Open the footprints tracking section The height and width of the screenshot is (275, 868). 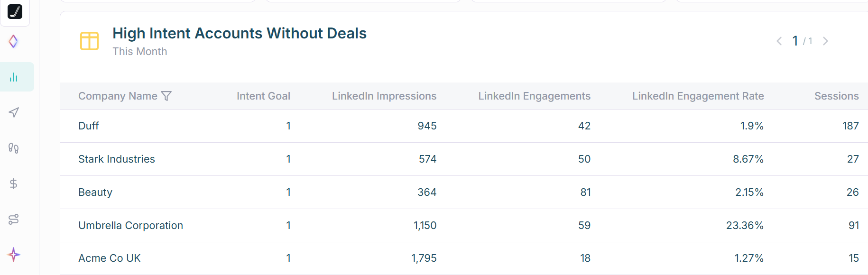click(x=13, y=148)
